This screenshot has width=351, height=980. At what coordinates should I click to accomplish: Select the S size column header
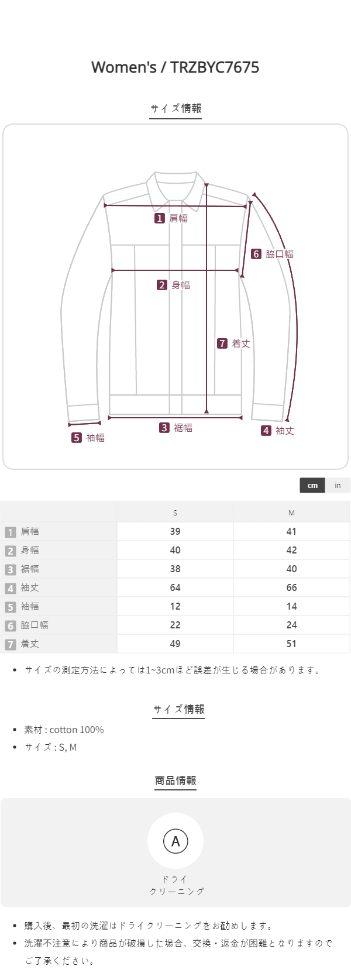click(175, 513)
